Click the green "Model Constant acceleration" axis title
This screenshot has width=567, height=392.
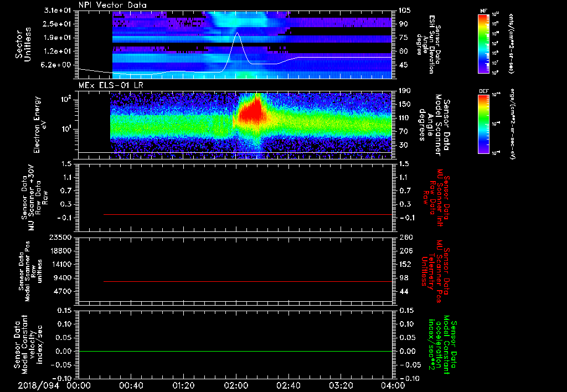pos(442,345)
